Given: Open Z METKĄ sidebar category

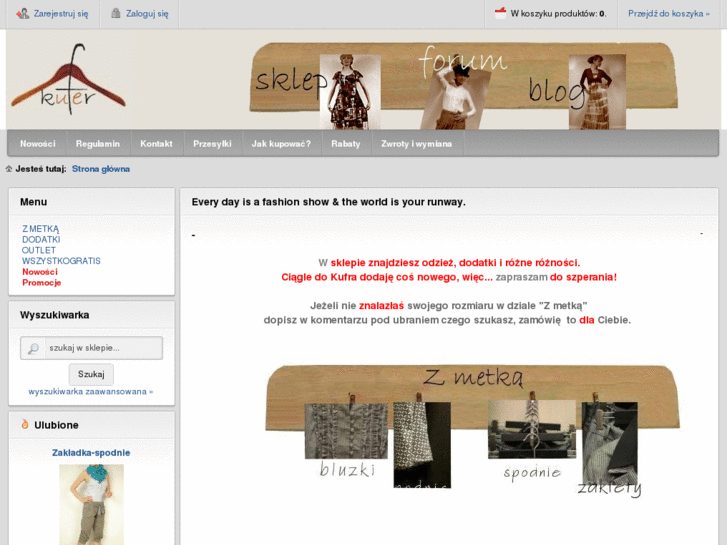Looking at the screenshot, I should pos(41,229).
